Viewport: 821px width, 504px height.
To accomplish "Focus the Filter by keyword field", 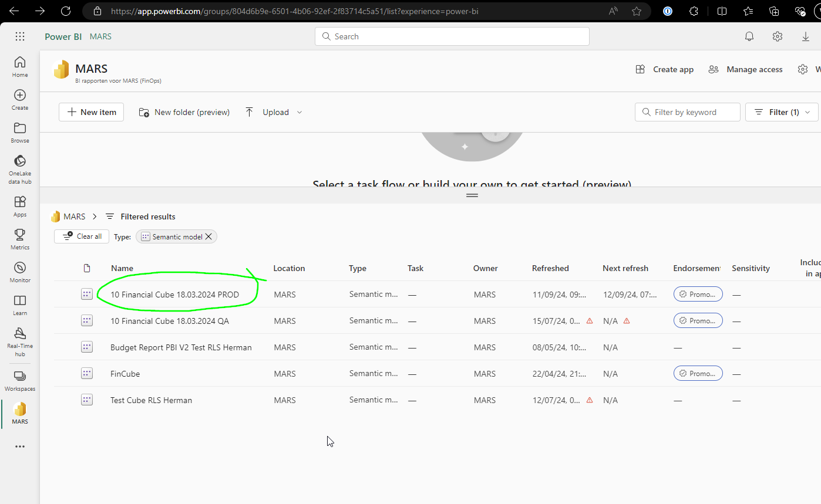I will [x=688, y=112].
